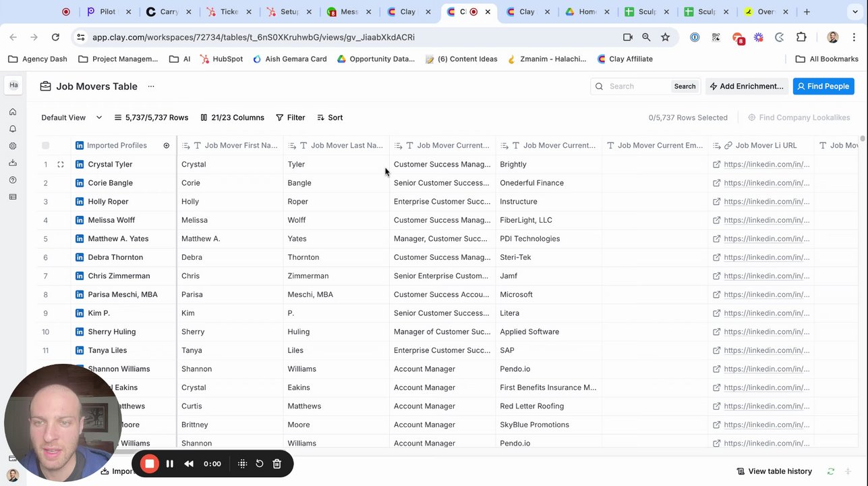Open the Clay Affiliate bookmark
The width and height of the screenshot is (868, 486).
point(625,59)
